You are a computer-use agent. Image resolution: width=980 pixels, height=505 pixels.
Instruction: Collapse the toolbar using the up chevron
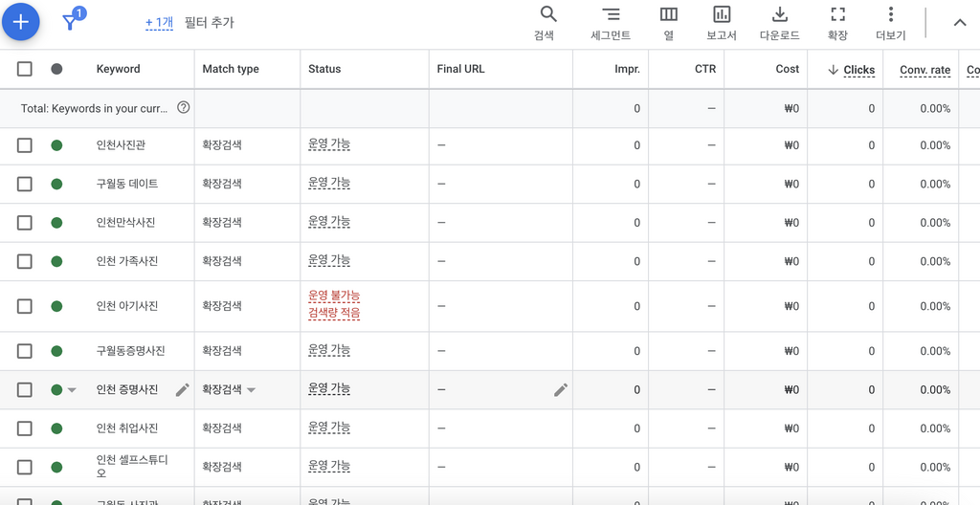(x=959, y=23)
